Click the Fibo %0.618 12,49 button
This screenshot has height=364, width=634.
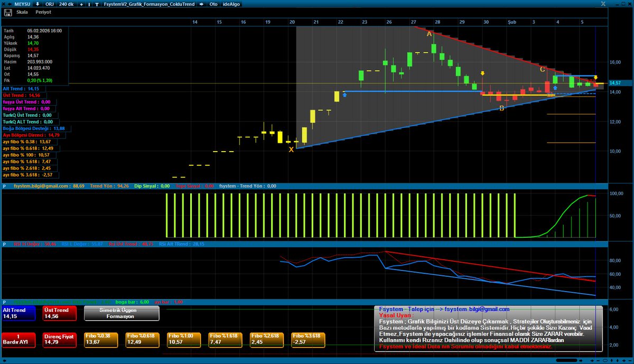(142, 339)
